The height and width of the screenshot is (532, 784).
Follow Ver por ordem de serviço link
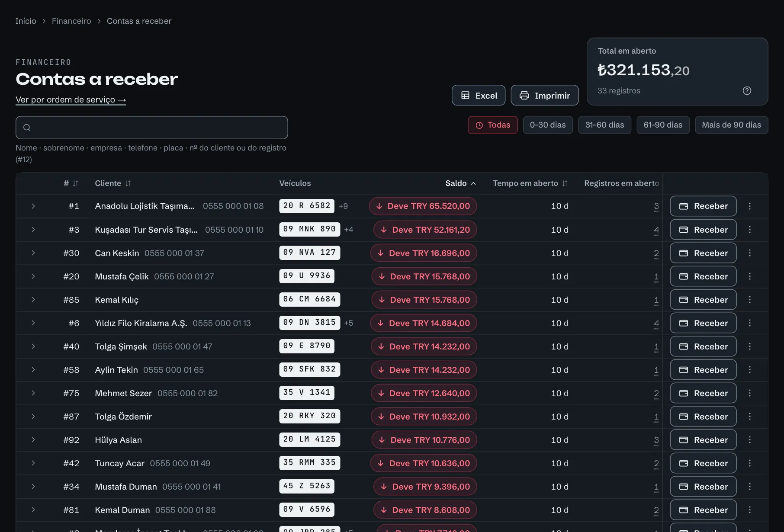(x=71, y=100)
